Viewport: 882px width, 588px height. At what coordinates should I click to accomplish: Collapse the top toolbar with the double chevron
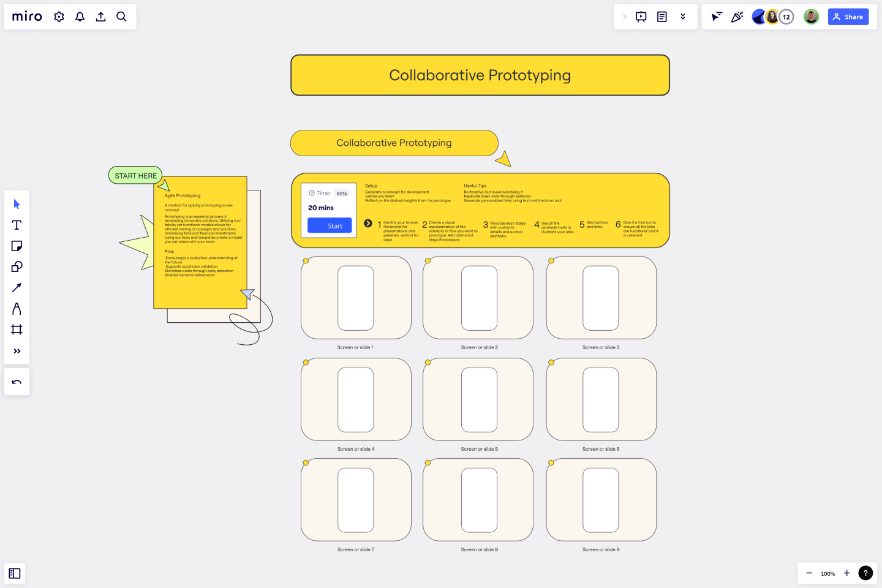point(683,17)
